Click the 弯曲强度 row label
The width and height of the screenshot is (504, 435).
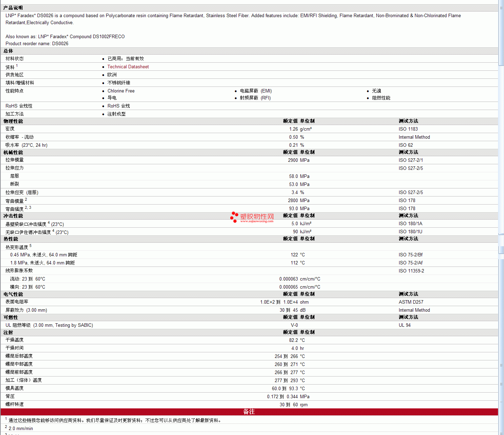click(x=15, y=209)
